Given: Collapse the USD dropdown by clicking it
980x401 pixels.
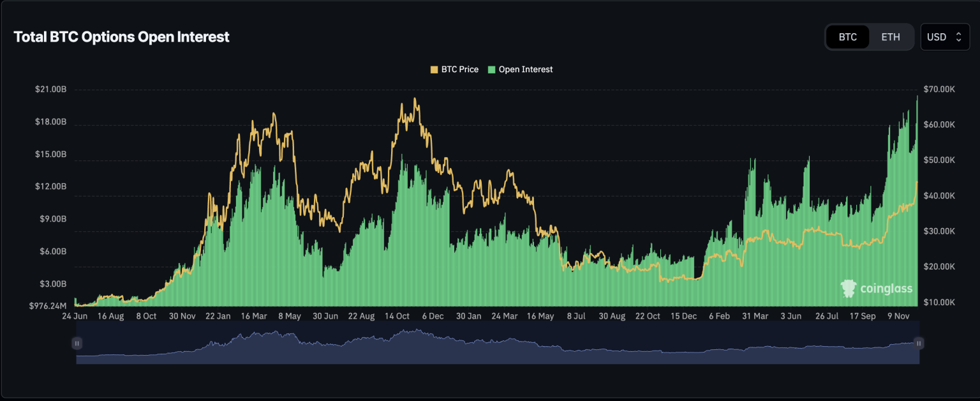Looking at the screenshot, I should pyautogui.click(x=945, y=36).
